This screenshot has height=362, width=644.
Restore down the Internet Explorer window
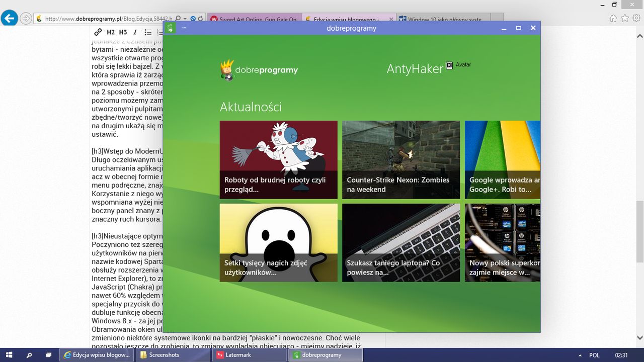614,5
